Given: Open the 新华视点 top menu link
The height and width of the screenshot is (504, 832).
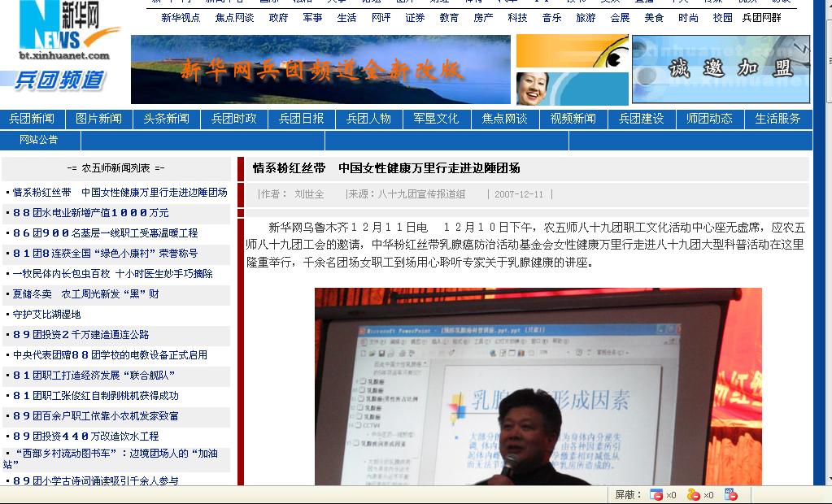Looking at the screenshot, I should [181, 18].
